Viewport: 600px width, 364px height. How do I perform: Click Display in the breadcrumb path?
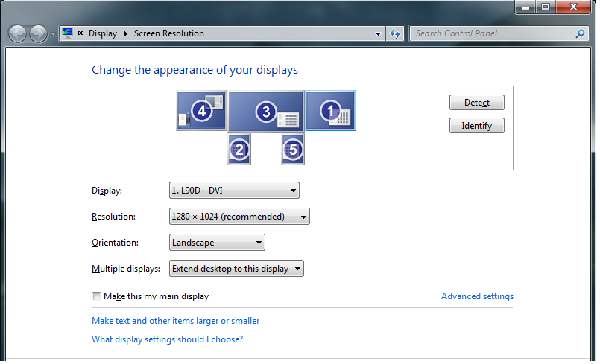[103, 33]
